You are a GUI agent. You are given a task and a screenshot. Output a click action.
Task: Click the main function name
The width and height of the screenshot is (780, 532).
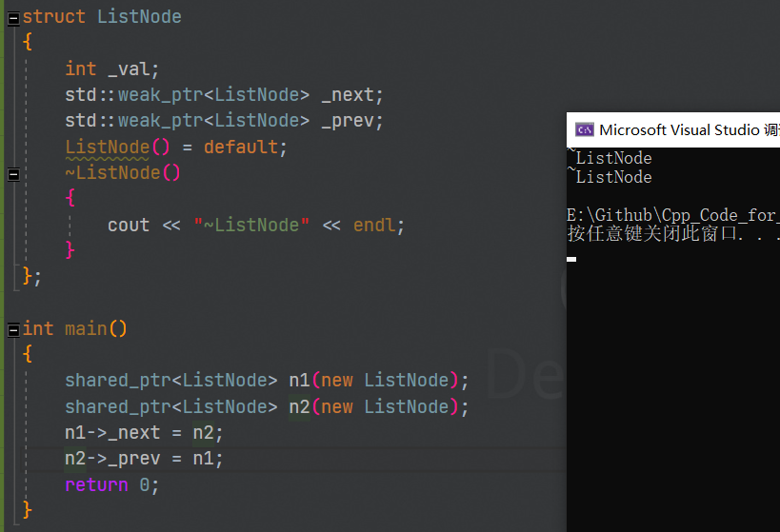click(x=86, y=329)
